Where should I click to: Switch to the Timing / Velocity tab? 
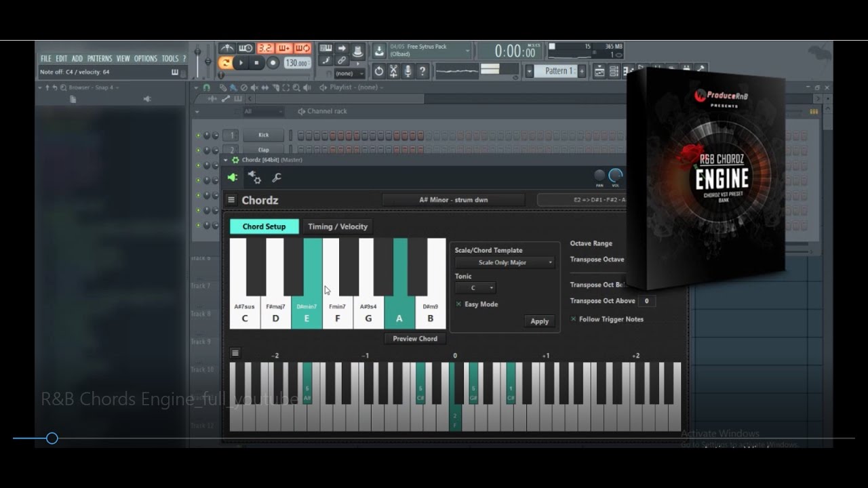pyautogui.click(x=337, y=226)
